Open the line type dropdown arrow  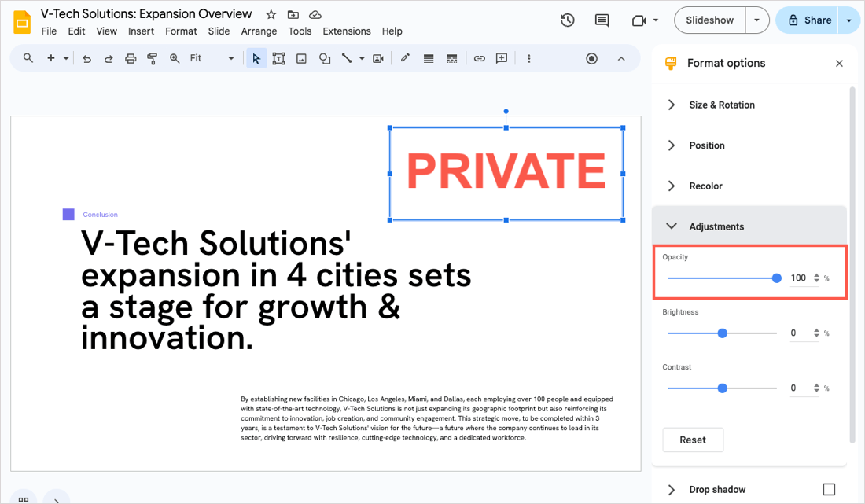(x=362, y=58)
